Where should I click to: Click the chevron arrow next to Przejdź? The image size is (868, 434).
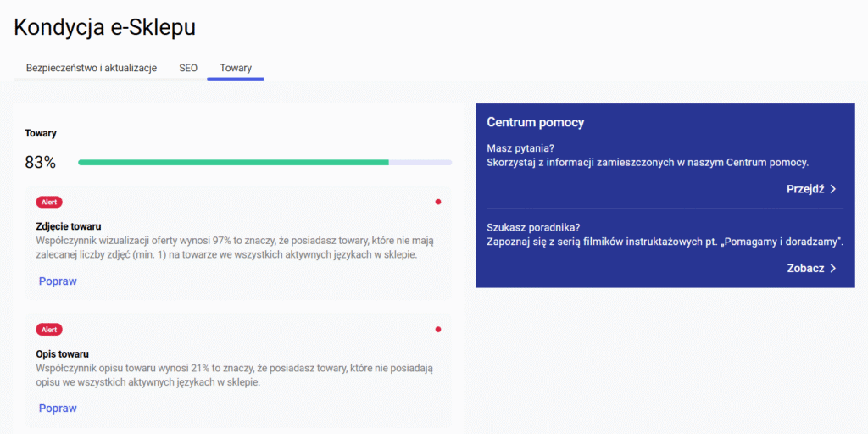832,189
